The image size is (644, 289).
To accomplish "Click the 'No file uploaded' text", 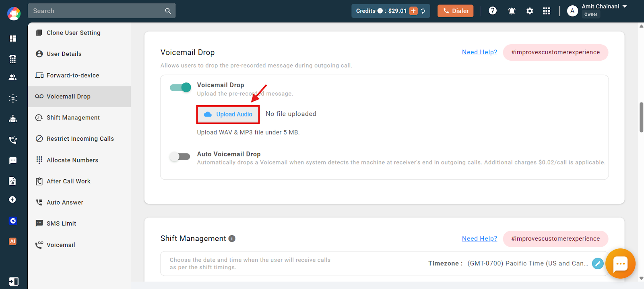I will [x=291, y=114].
